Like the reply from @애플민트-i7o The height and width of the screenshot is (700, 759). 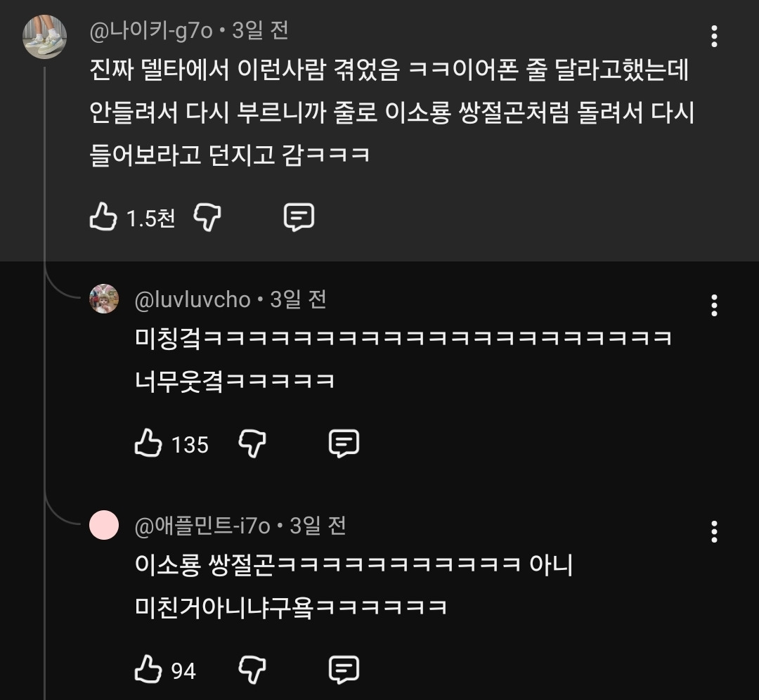point(148,670)
